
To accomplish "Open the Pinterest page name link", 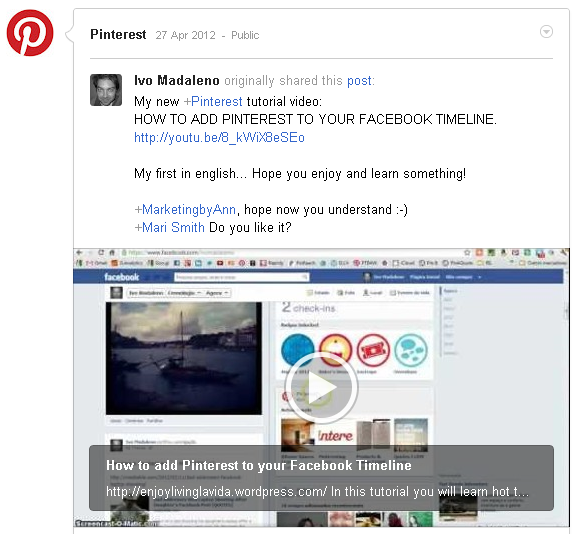I will tap(118, 34).
